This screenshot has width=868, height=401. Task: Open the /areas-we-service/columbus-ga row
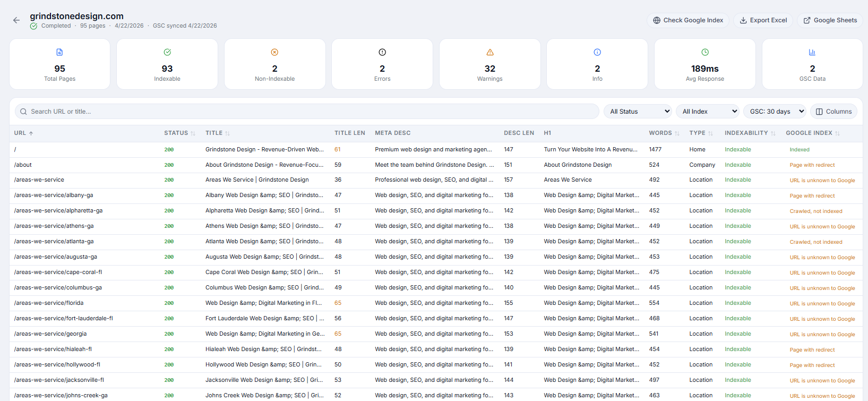(436, 288)
